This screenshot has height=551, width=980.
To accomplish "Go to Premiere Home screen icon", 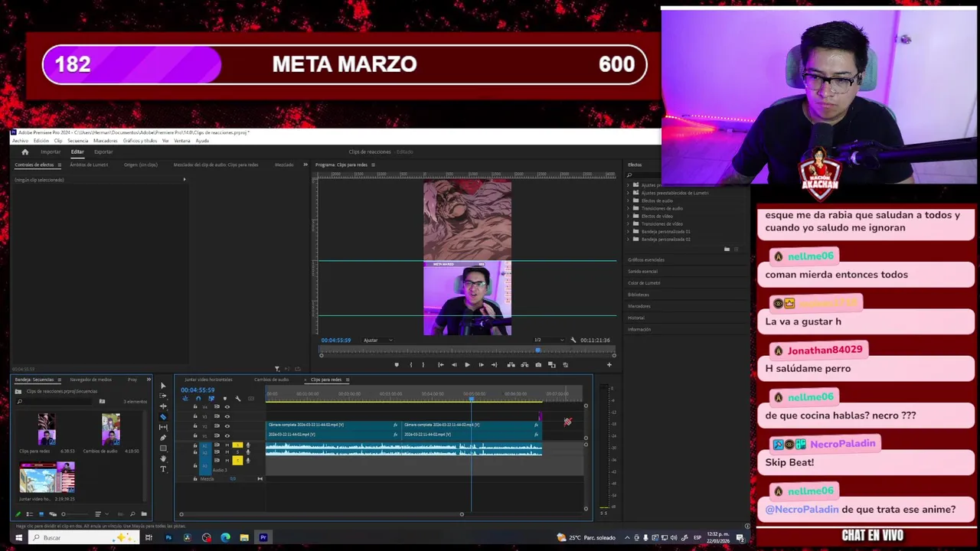I will (24, 152).
